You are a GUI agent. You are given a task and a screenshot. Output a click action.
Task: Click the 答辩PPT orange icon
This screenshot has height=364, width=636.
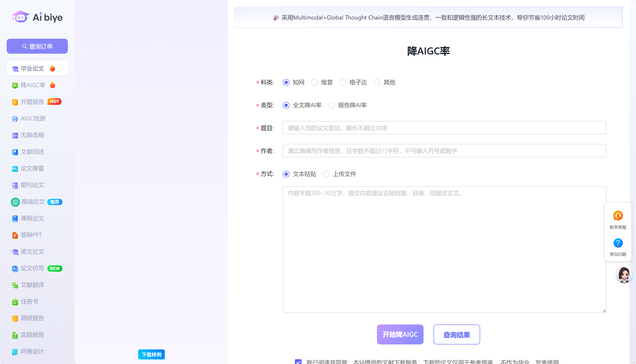point(15,235)
